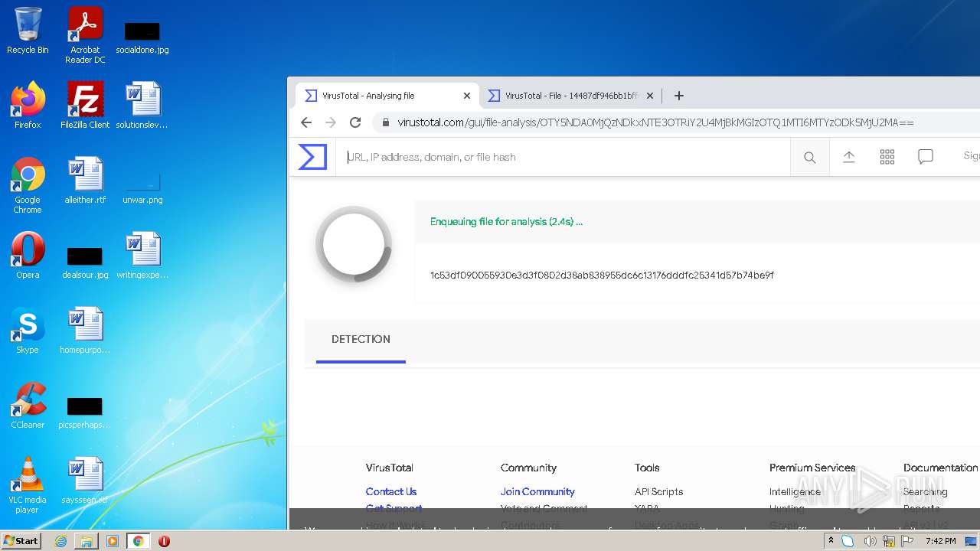Select solutionslev Word document icon
The height and width of the screenshot is (551, 980).
click(x=142, y=106)
